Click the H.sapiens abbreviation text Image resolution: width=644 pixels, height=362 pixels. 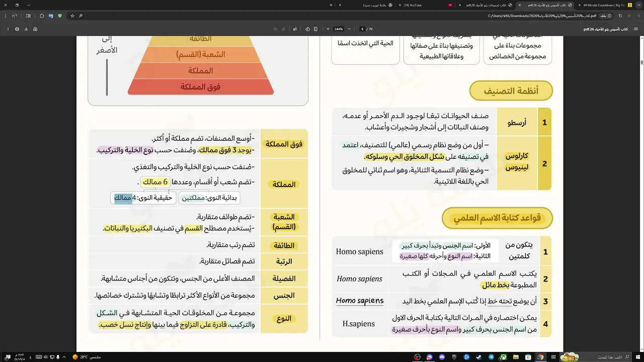coord(359,324)
